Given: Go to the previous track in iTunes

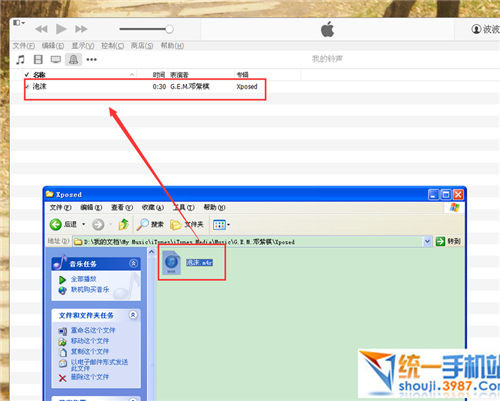Looking at the screenshot, I should tap(41, 29).
